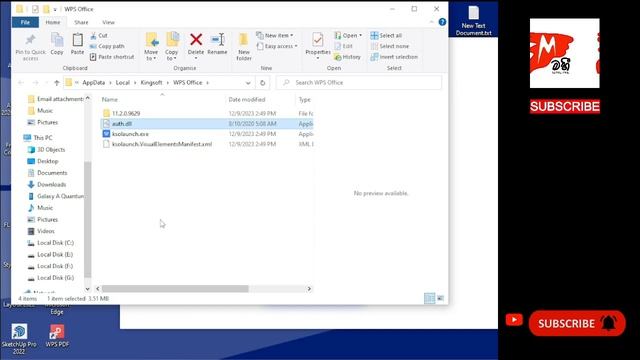Open SketchUp Pro 2022 desktop shortcut

(19, 339)
